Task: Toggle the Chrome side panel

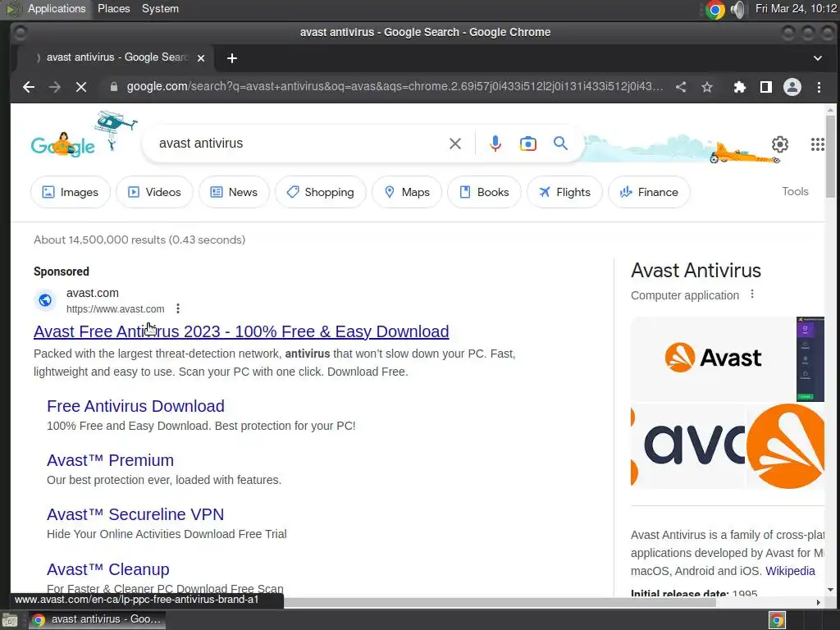Action: point(766,87)
